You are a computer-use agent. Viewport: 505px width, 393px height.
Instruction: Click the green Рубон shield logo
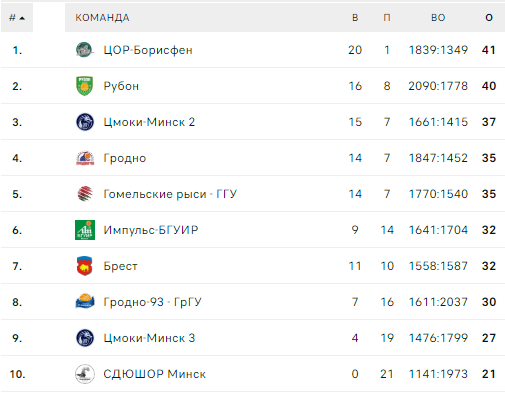point(85,86)
